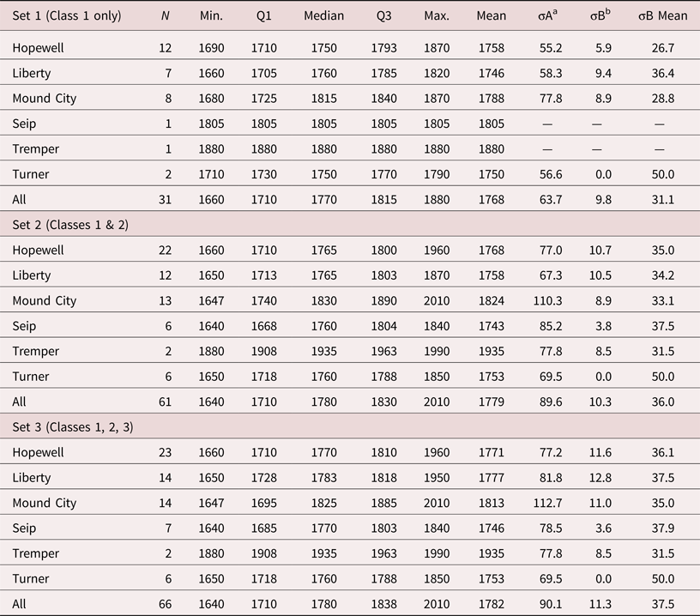Click the σB Mean value 26.7 for Hopewell
The width and height of the screenshot is (700, 616).
click(x=662, y=48)
